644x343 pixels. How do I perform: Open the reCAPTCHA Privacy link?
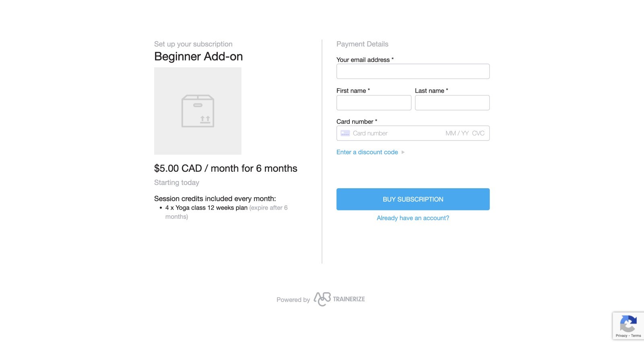621,336
